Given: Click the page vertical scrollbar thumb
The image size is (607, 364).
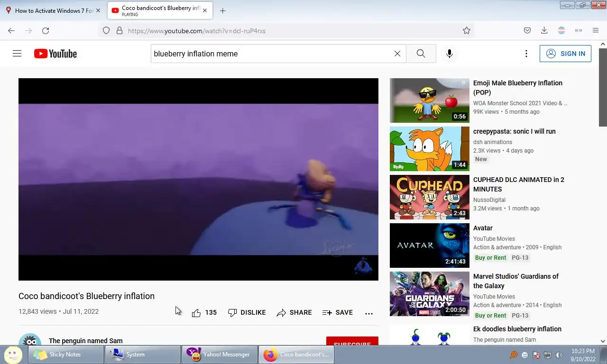Looking at the screenshot, I should (603, 87).
